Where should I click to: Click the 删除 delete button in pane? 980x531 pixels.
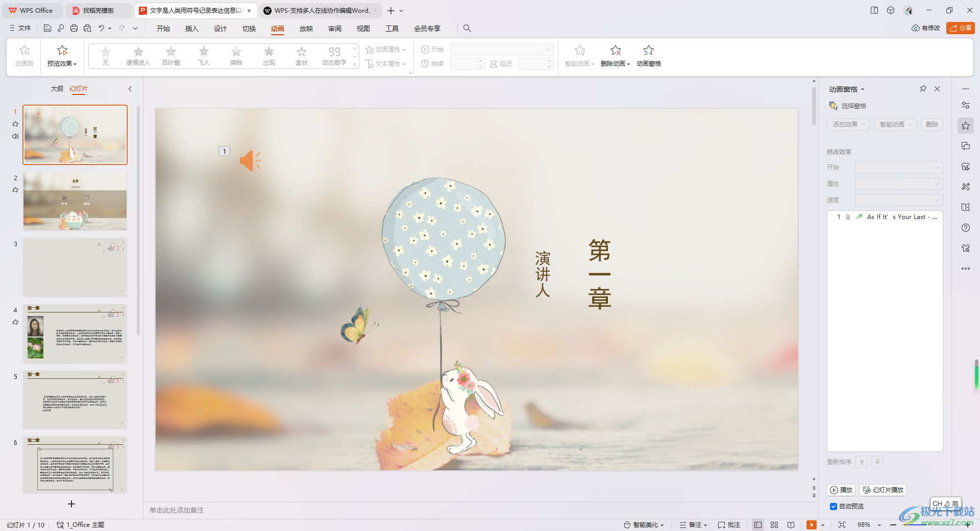tap(932, 125)
